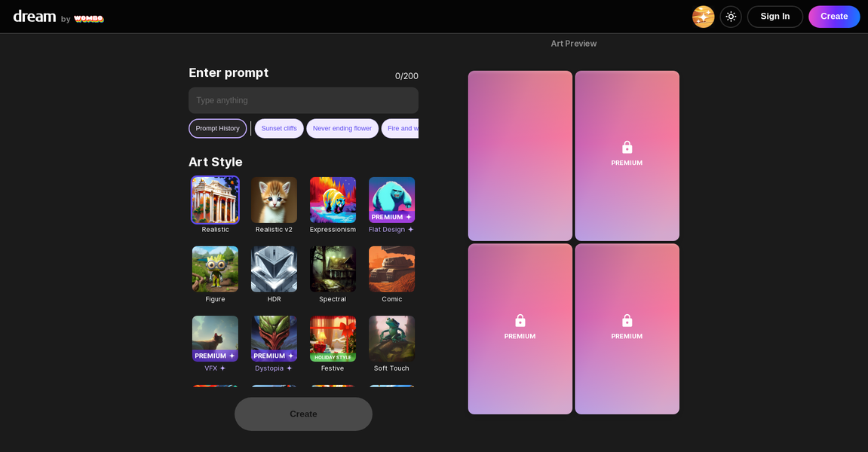
Task: Click lock icon on bottom-right premium preview
Action: (x=627, y=321)
